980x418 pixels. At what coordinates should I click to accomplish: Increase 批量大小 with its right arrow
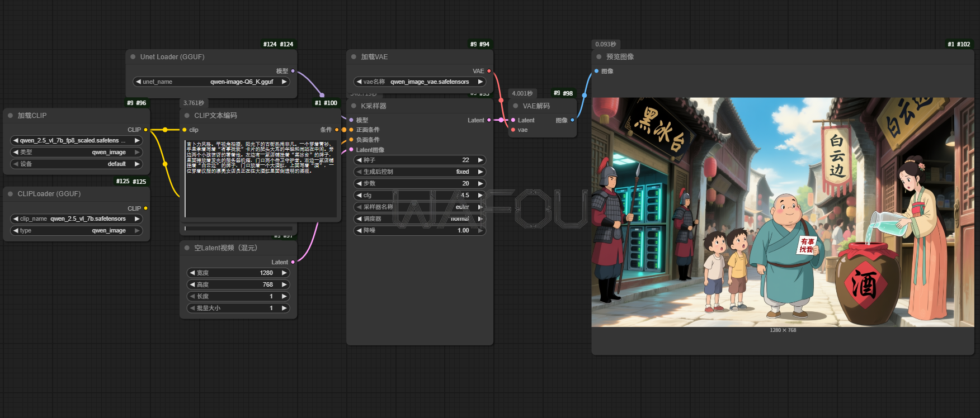(x=284, y=308)
